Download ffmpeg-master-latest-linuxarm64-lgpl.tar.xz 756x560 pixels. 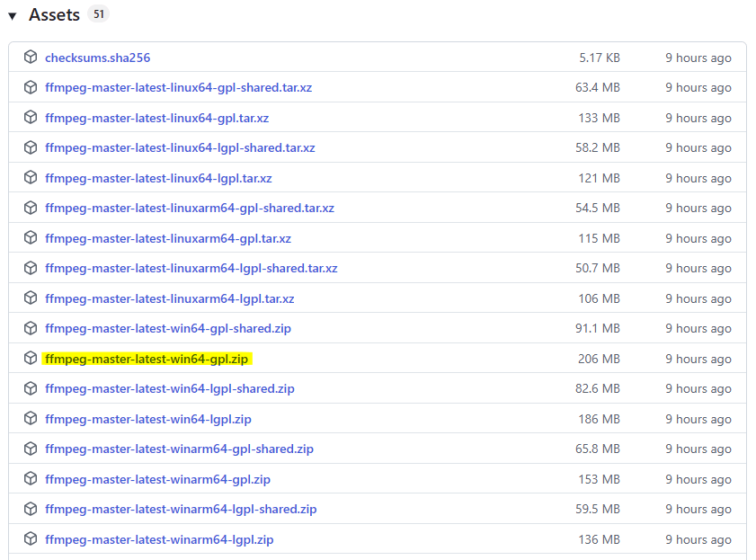169,298
